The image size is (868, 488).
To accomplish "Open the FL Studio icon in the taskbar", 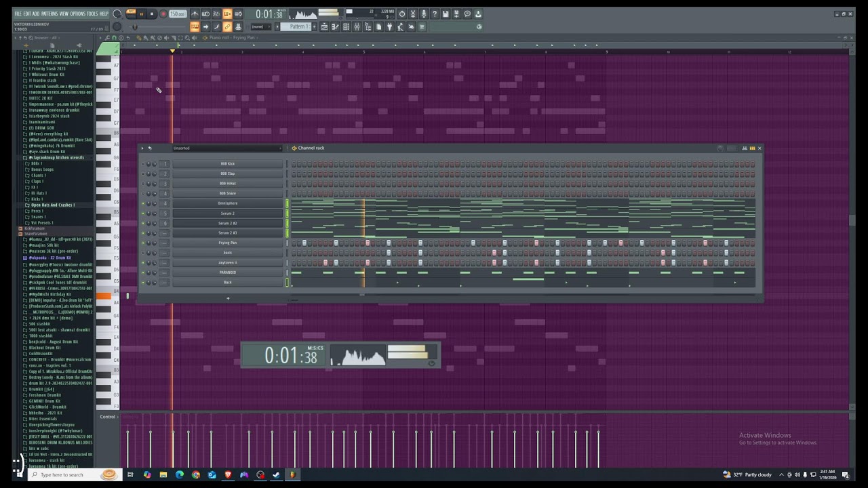I will click(x=292, y=474).
